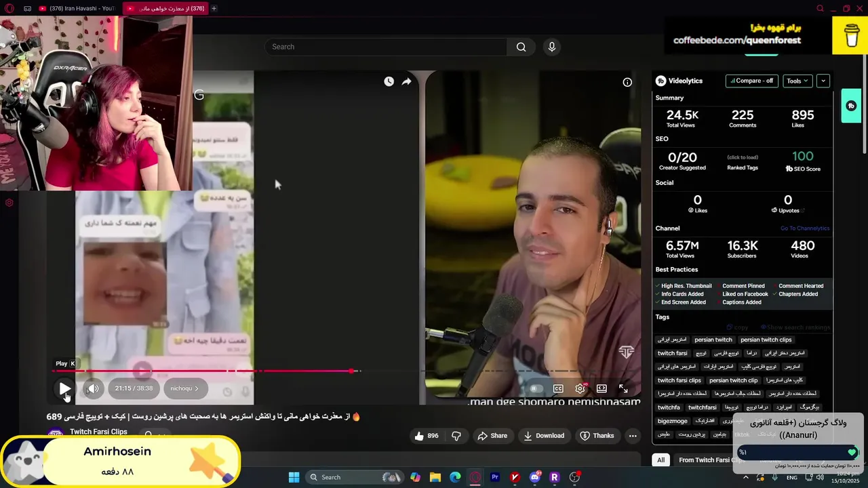This screenshot has width=868, height=488.
Task: Play the video with the play button
Action: (x=64, y=388)
